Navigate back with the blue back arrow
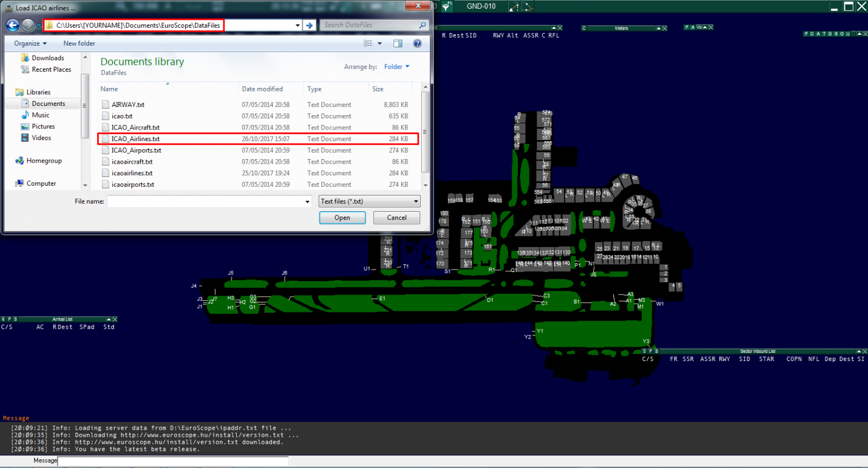 (12, 25)
